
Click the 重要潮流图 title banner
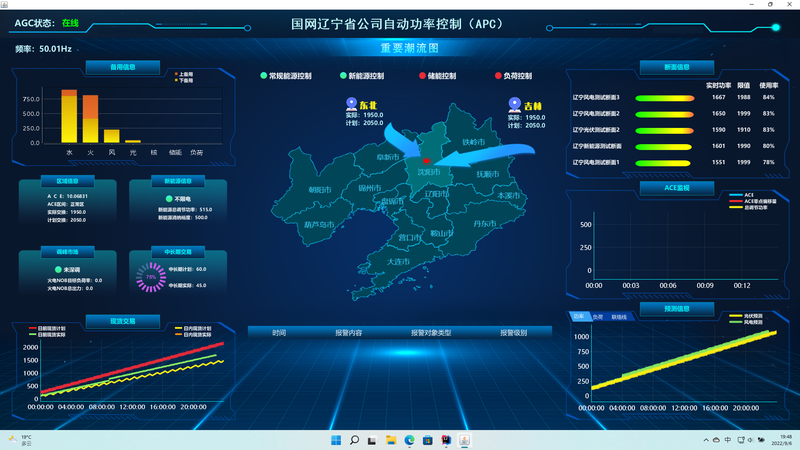(x=409, y=48)
